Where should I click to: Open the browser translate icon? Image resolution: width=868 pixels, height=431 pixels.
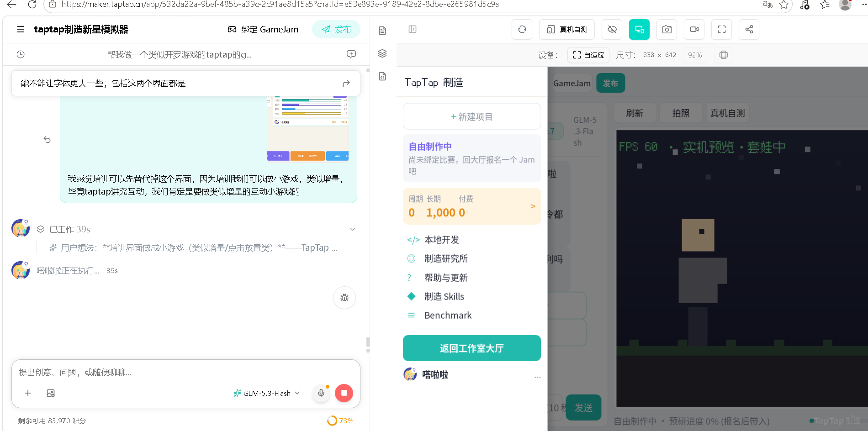coord(767,5)
